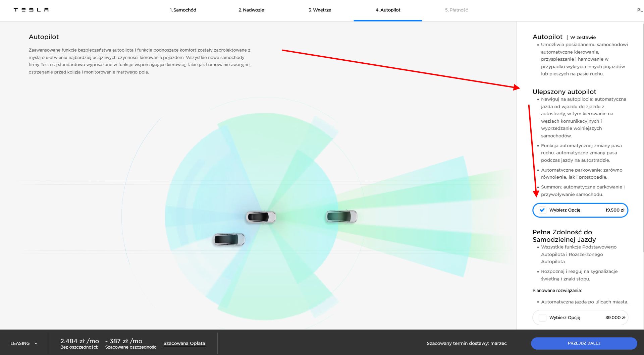Viewport: 644px width, 355px height.
Task: Click the 39.000 zł price text
Action: point(615,317)
